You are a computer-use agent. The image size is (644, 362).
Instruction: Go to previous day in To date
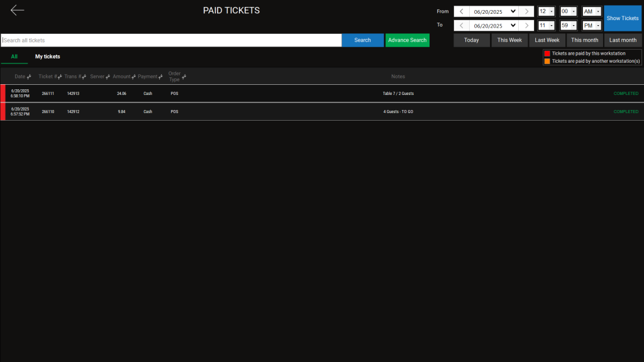(462, 25)
